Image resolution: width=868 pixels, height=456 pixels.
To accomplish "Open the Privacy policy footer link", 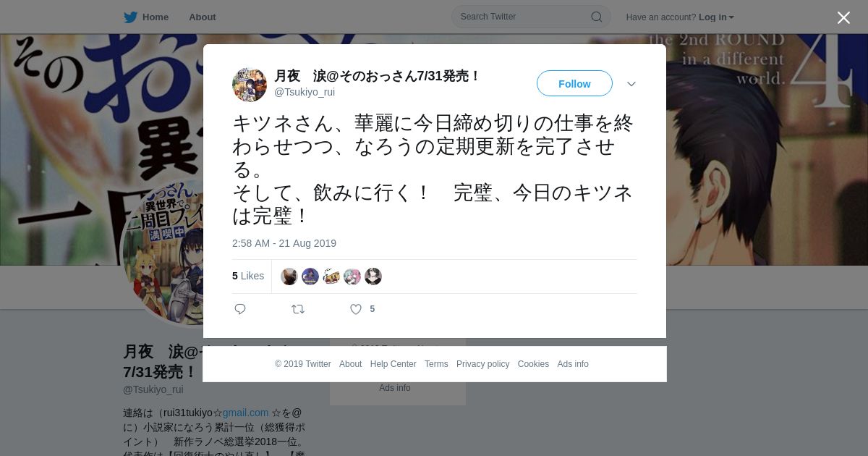I will 482,364.
